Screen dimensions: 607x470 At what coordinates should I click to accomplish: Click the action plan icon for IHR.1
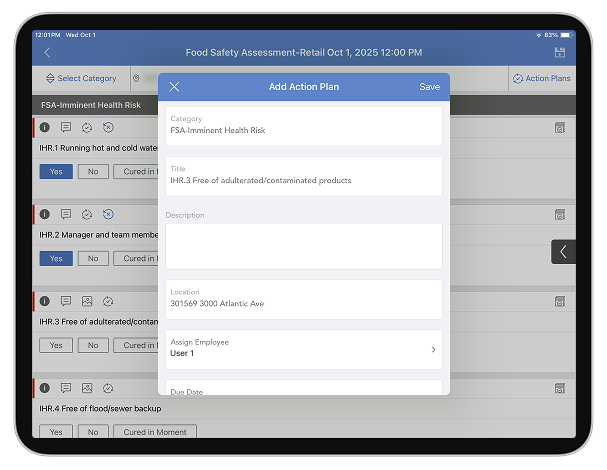tap(87, 128)
